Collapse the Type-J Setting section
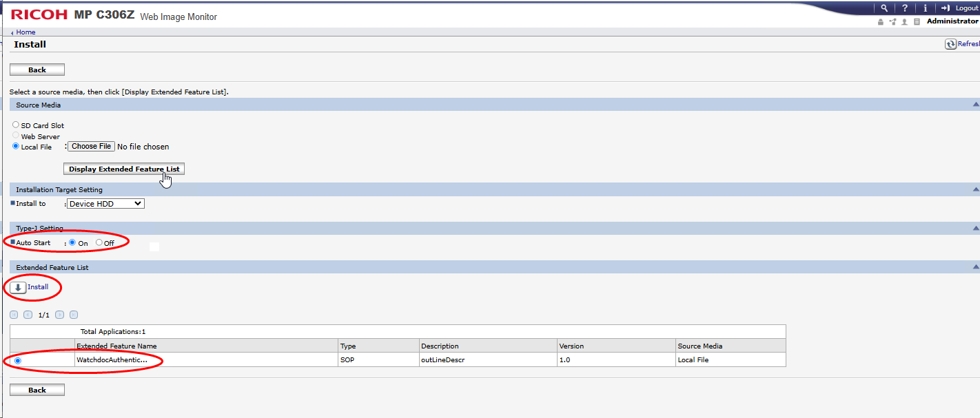 coord(975,228)
